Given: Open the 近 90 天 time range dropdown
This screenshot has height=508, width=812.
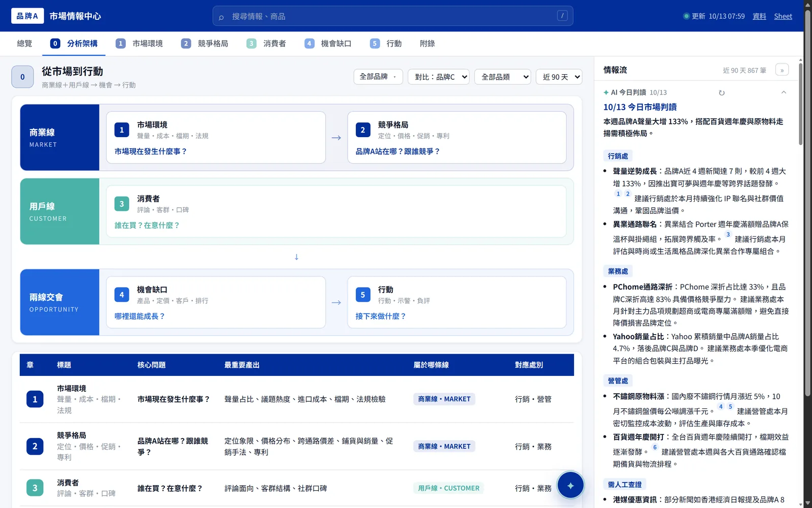Looking at the screenshot, I should (559, 77).
